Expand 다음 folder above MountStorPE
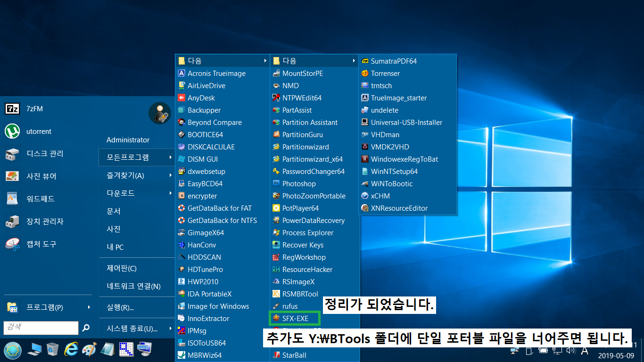Image resolution: width=644 pixels, height=362 pixels. [314, 61]
